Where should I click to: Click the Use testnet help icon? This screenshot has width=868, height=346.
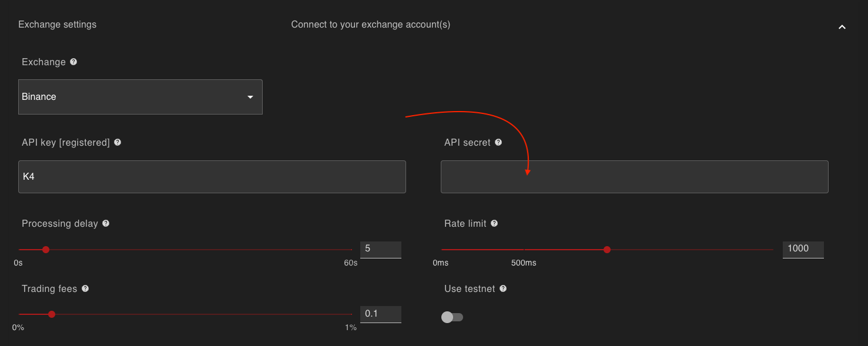[503, 288]
